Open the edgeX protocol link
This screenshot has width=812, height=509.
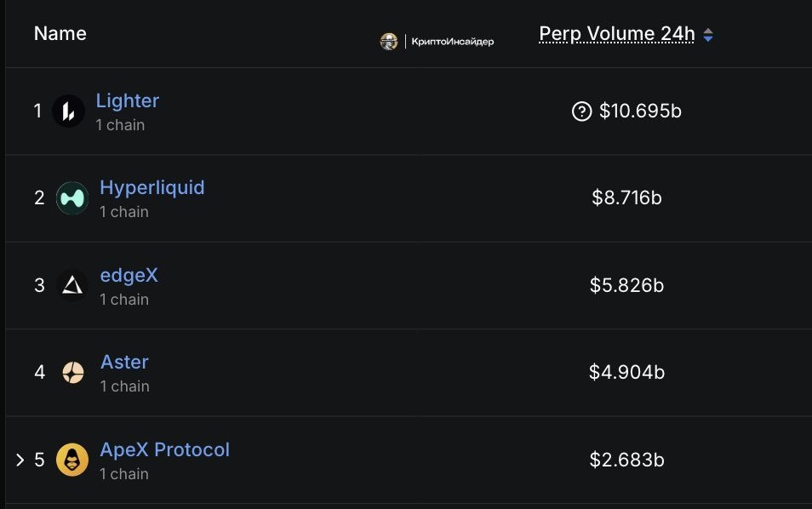pos(129,275)
